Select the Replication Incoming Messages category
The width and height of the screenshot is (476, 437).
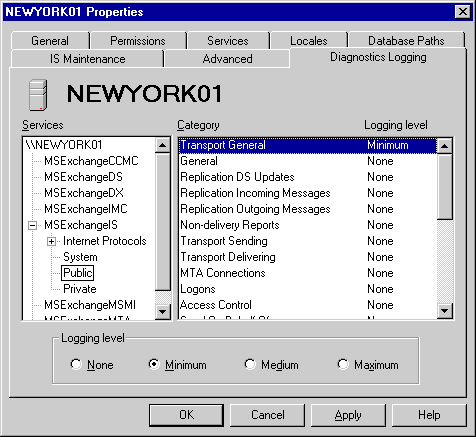pyautogui.click(x=308, y=193)
